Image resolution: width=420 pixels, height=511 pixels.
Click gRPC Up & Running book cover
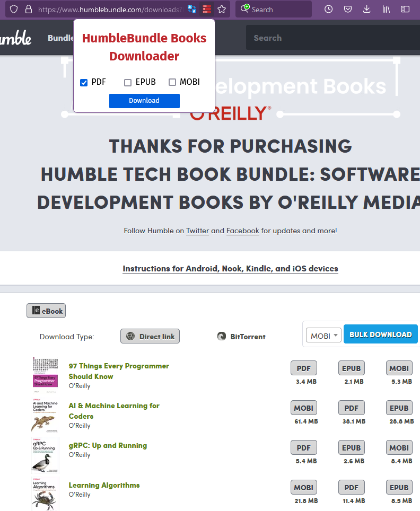tap(45, 455)
